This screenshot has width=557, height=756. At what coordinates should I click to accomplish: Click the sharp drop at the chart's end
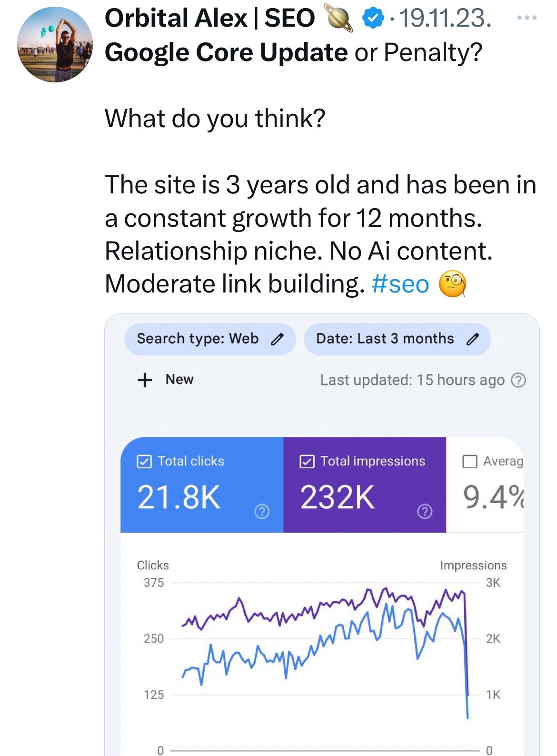click(467, 696)
